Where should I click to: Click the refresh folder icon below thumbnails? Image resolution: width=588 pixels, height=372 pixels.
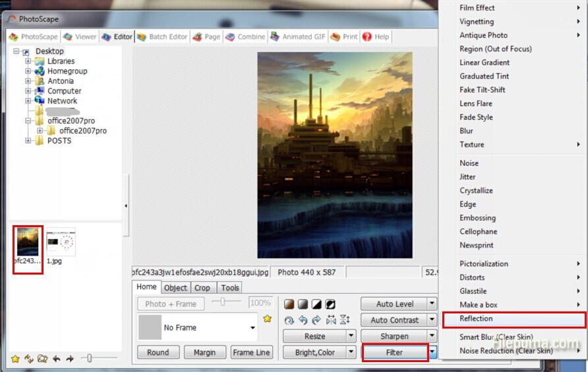(29, 359)
